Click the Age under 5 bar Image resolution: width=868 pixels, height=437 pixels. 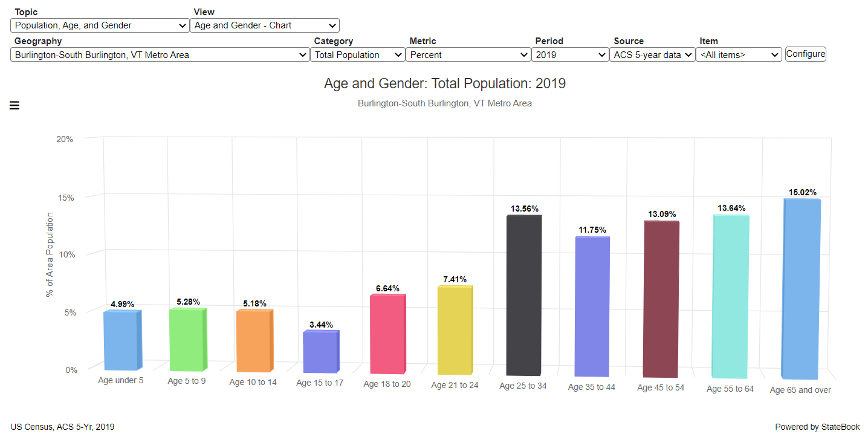(121, 340)
